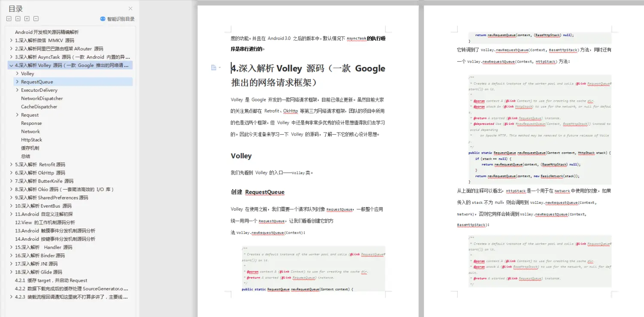The width and height of the screenshot is (644, 317).
Task: Open 17.深入解析 JNI 源码 entry
Action: pyautogui.click(x=36, y=264)
